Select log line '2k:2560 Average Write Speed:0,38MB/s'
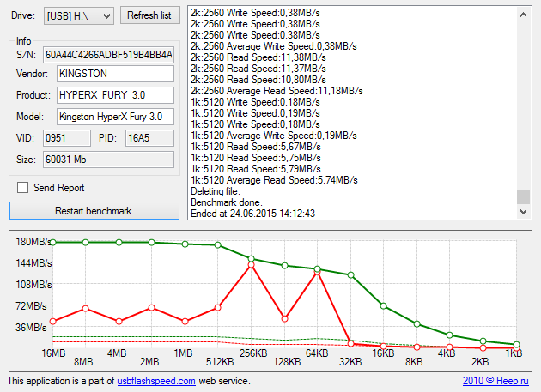Screen dimensions: 541x392 [274, 46]
